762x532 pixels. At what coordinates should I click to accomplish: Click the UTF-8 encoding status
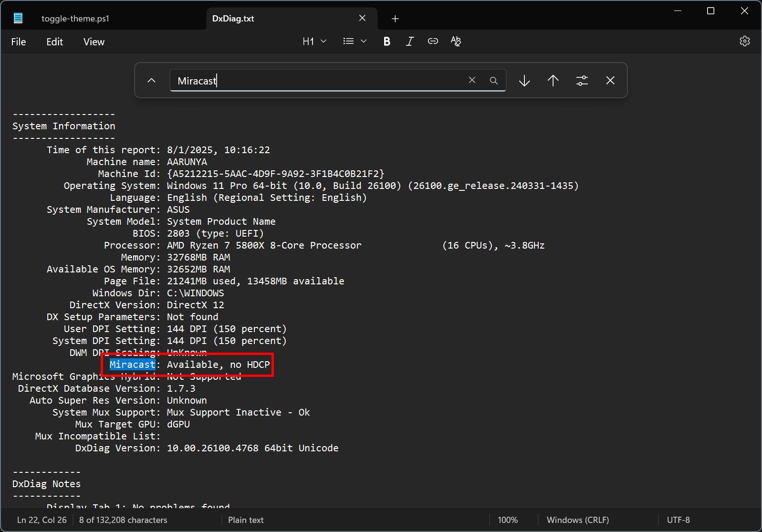678,520
